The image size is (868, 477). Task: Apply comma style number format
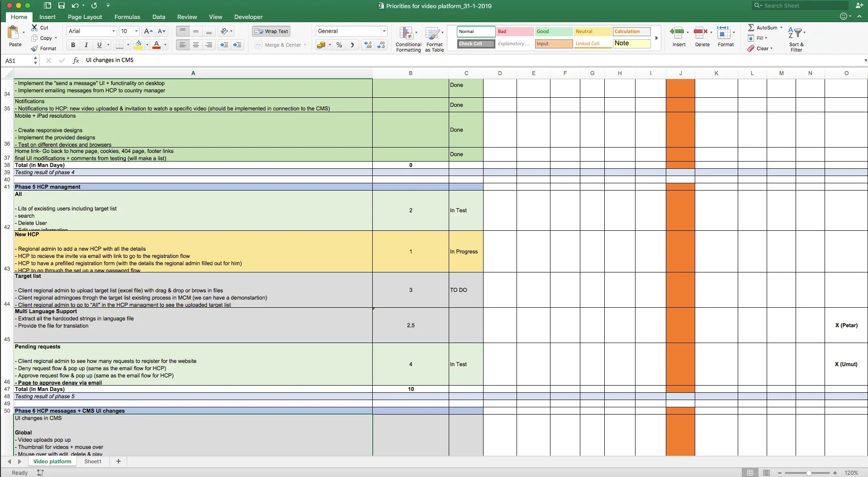click(x=352, y=45)
